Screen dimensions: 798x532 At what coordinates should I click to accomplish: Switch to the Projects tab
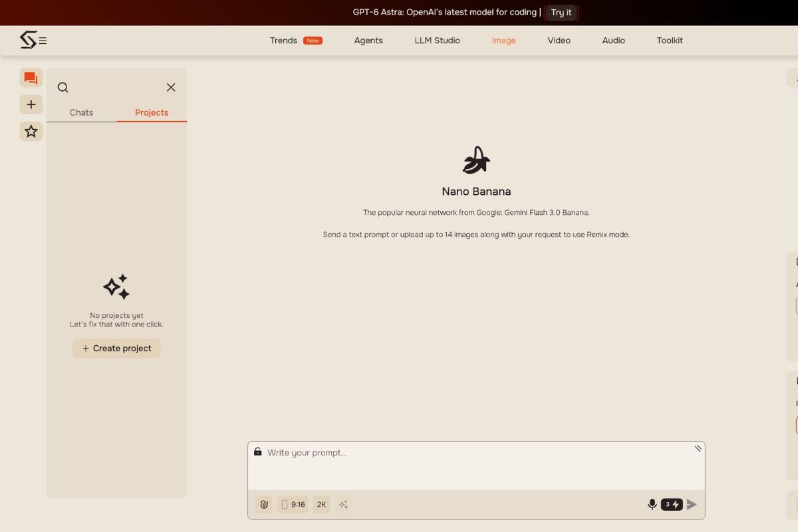pyautogui.click(x=152, y=112)
